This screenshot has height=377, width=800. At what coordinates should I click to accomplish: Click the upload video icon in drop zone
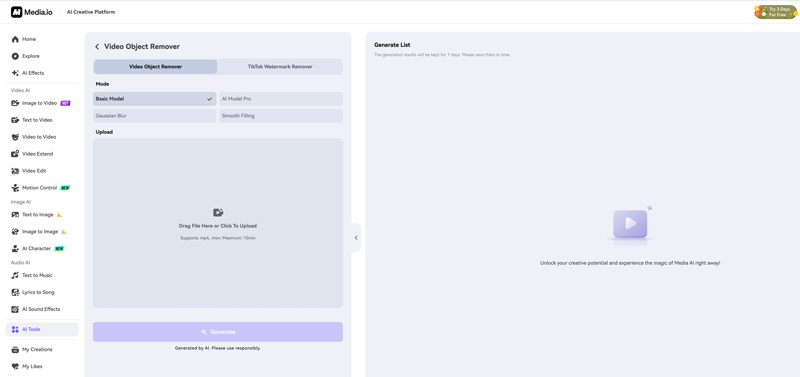coord(218,213)
